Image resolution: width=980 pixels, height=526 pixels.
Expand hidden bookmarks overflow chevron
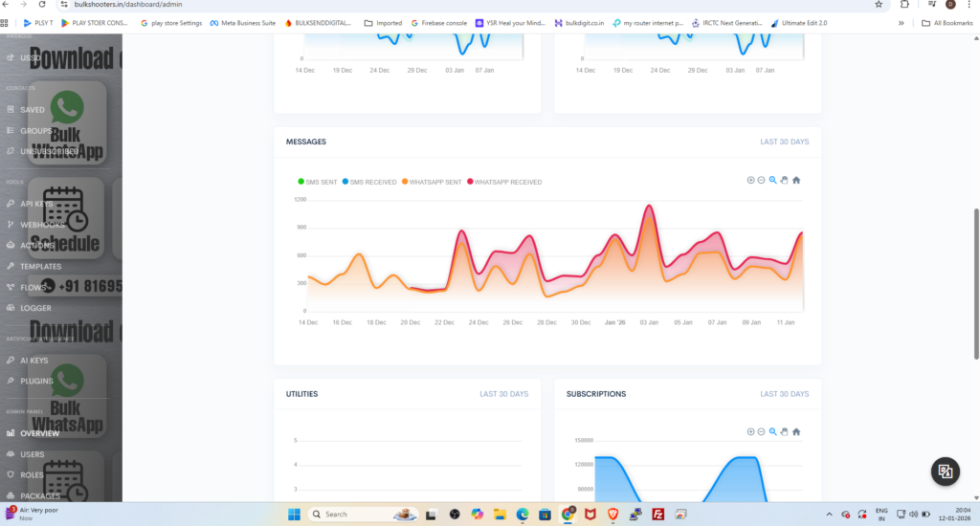point(901,23)
